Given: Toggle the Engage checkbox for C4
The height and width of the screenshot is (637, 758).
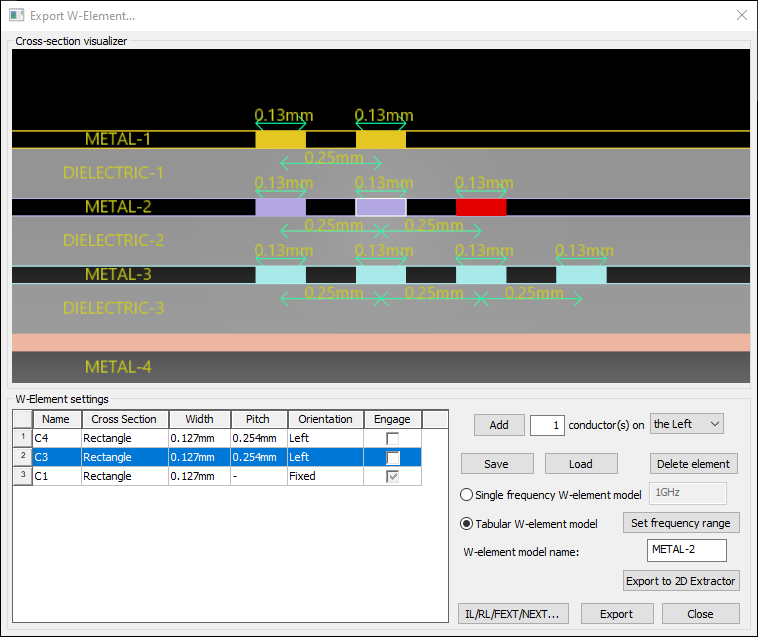Looking at the screenshot, I should 393,438.
